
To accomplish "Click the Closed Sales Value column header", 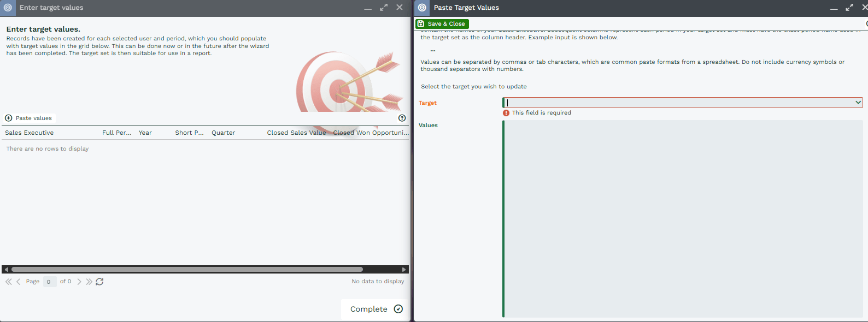I will pos(296,133).
